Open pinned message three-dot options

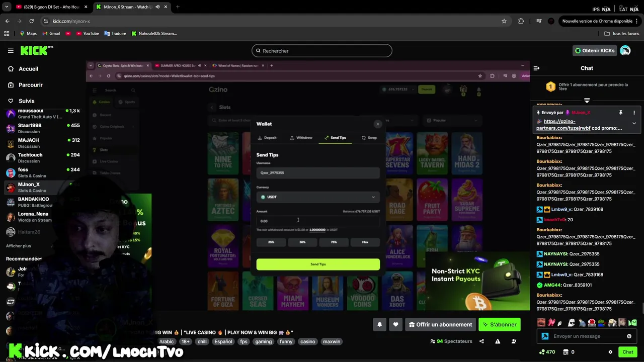(x=634, y=113)
